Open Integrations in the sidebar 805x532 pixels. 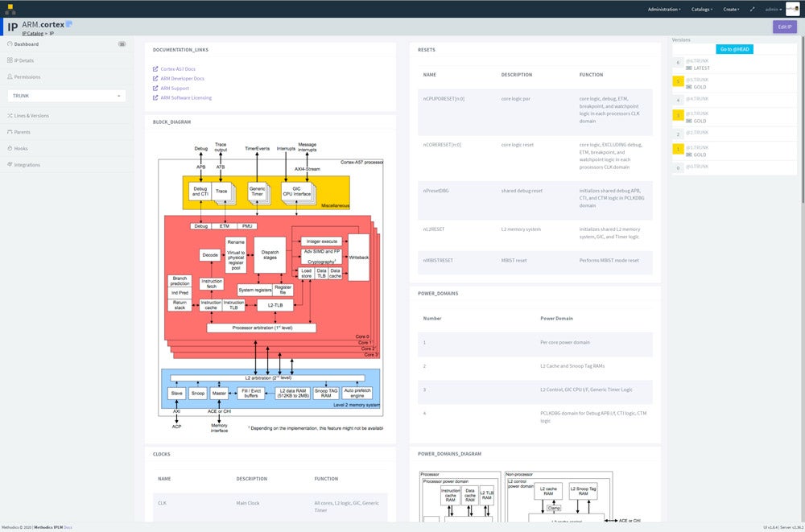pos(67,164)
